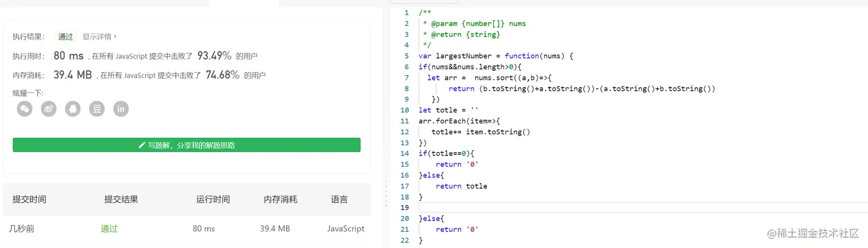Click the 80 ms cell in submissions table
Image resolution: width=868 pixels, height=248 pixels.
point(204,228)
